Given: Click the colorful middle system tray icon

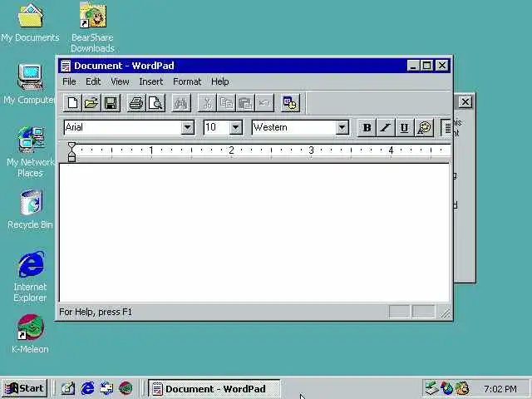Looking at the screenshot, I should tap(447, 388).
